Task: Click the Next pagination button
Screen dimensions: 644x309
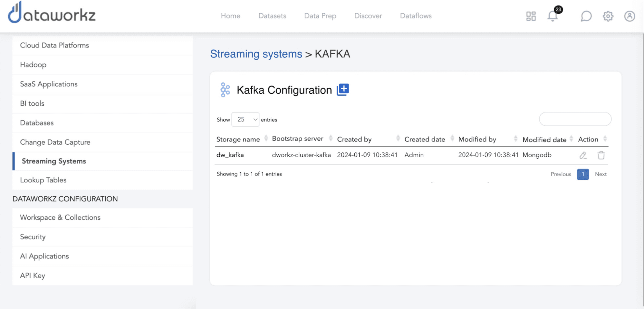Action: (x=601, y=174)
